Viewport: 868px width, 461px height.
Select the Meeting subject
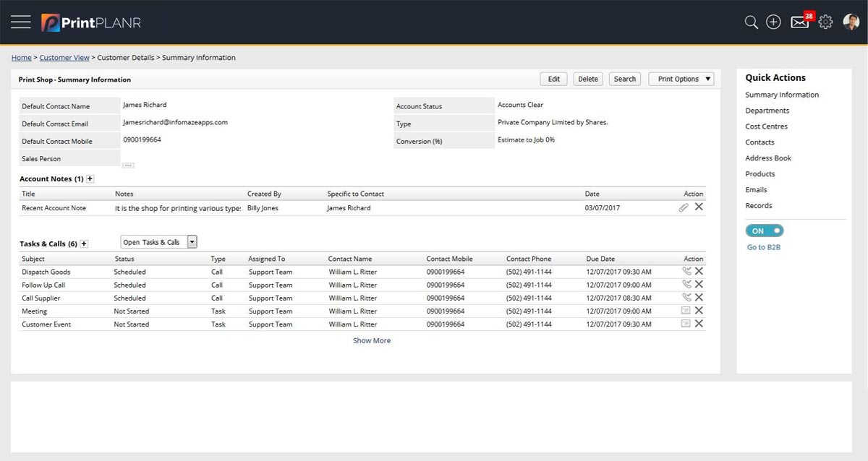pos(35,311)
